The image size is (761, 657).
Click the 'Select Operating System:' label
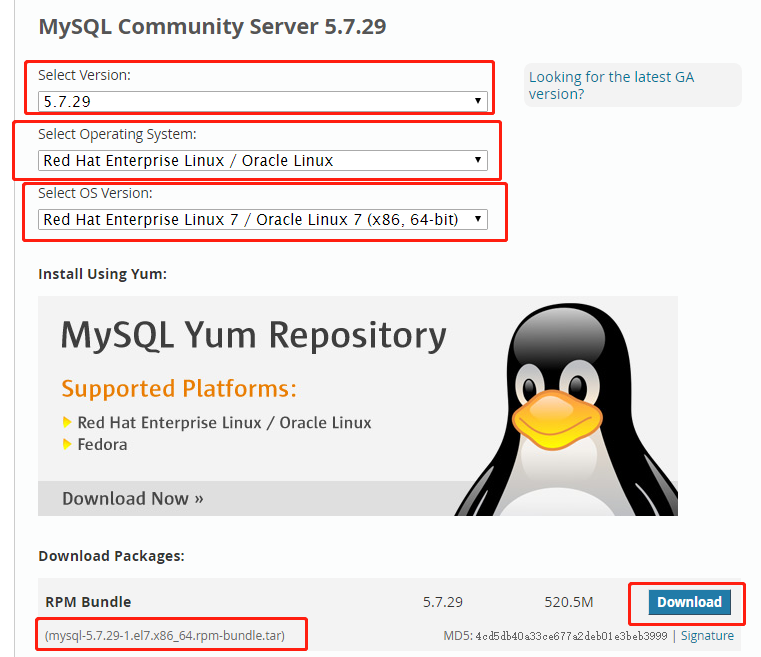point(117,134)
